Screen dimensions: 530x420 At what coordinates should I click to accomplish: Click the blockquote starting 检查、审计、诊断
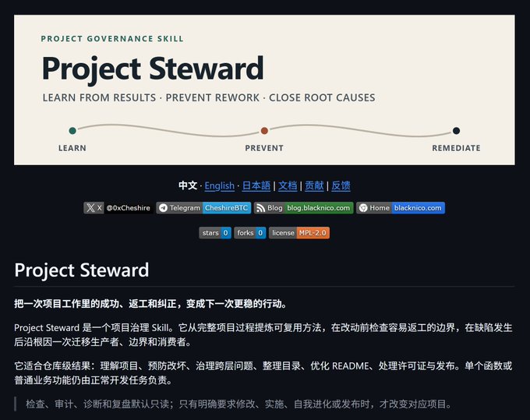click(x=238, y=404)
